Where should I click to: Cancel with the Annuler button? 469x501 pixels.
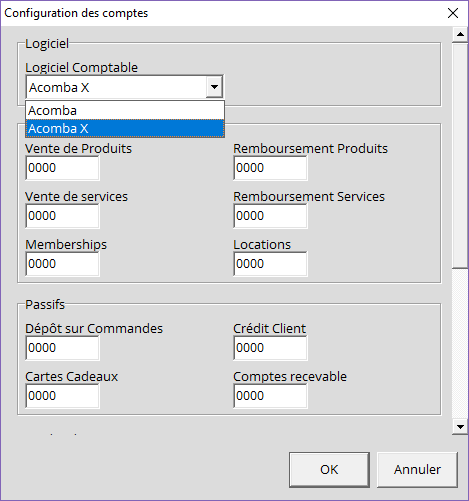[417, 470]
